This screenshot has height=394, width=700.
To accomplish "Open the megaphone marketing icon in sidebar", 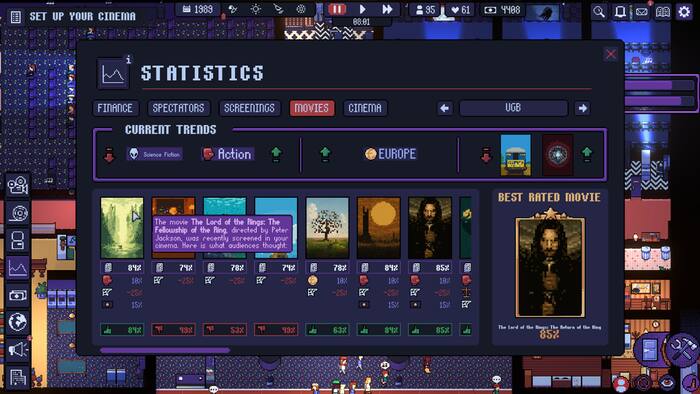I will [18, 349].
